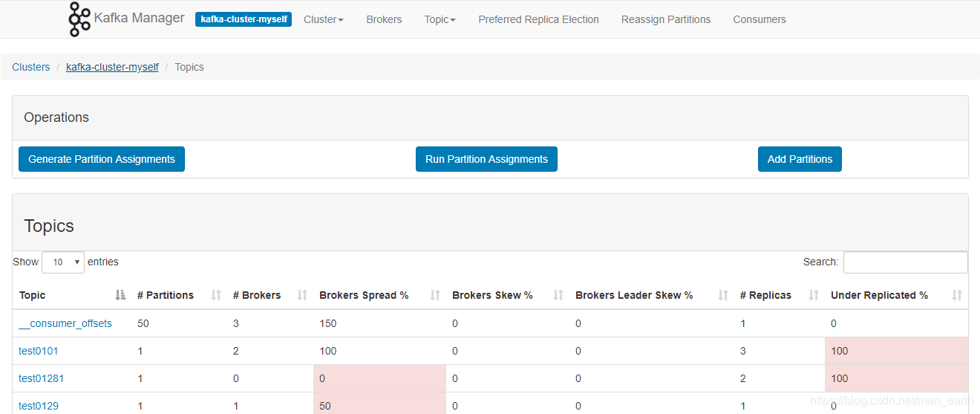Click # Replicas value 3 for test0101

[x=743, y=351]
